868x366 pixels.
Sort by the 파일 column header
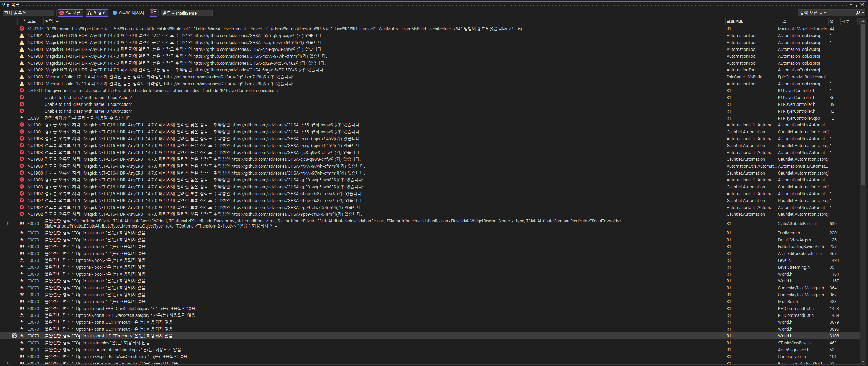click(802, 21)
